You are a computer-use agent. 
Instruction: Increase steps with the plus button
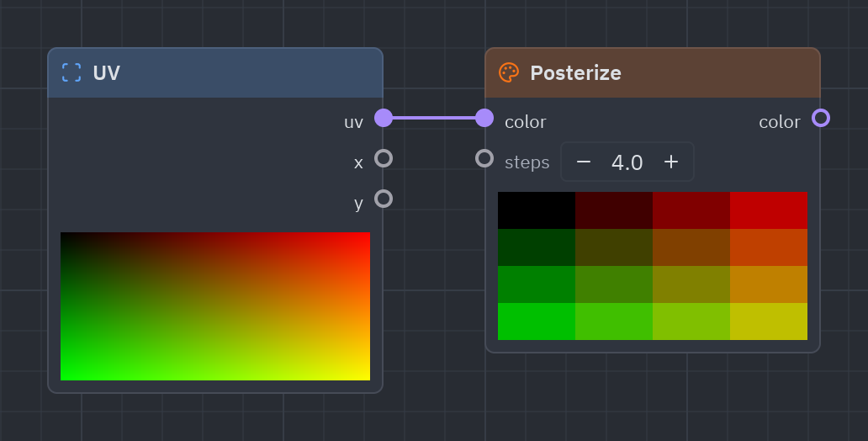pyautogui.click(x=671, y=162)
